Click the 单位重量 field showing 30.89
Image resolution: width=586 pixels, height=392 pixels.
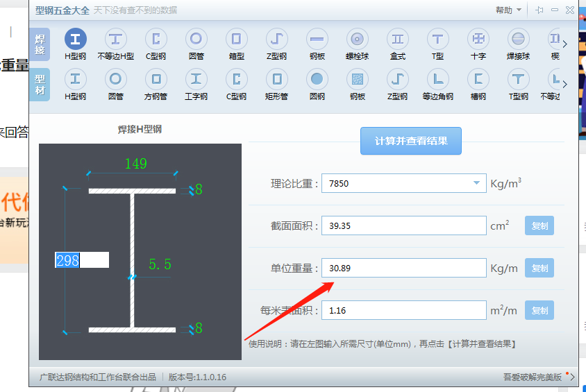pyautogui.click(x=404, y=268)
